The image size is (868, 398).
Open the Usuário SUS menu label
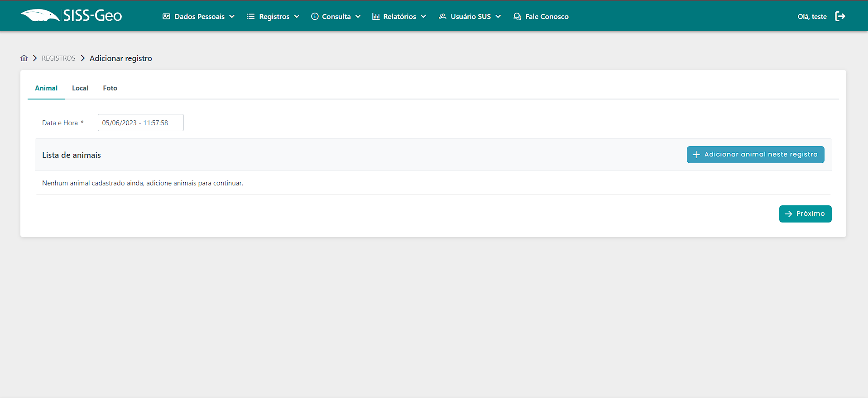[471, 16]
